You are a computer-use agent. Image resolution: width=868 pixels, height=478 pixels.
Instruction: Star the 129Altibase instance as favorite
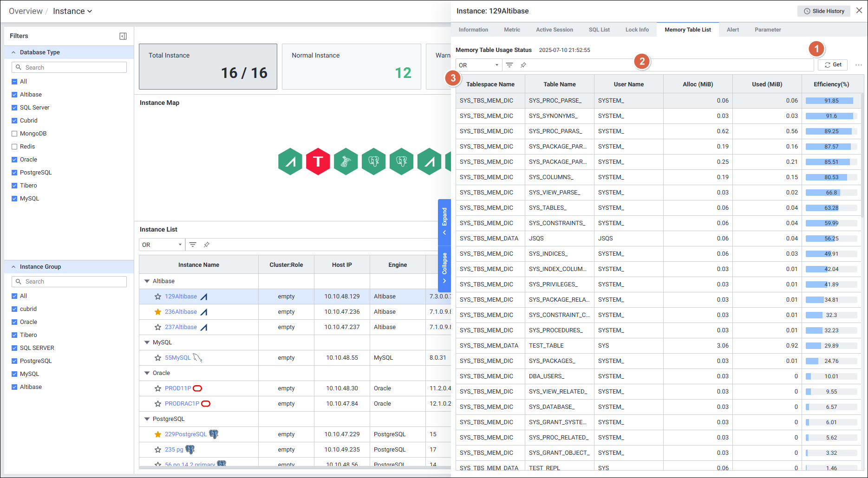158,297
